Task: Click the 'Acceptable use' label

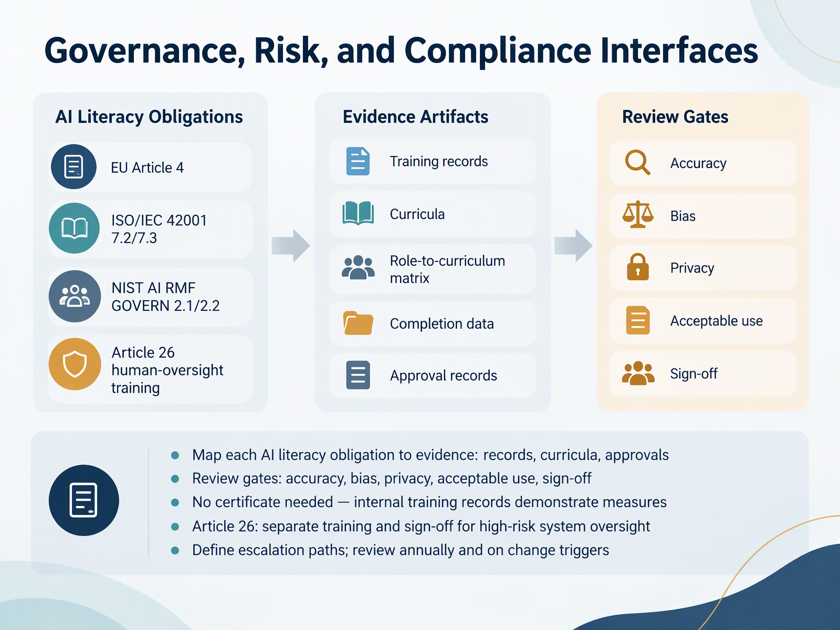Action: coord(717,321)
